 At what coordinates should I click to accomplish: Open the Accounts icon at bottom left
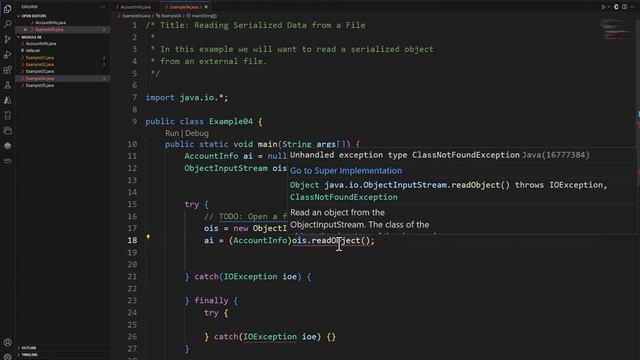[x=7, y=342]
